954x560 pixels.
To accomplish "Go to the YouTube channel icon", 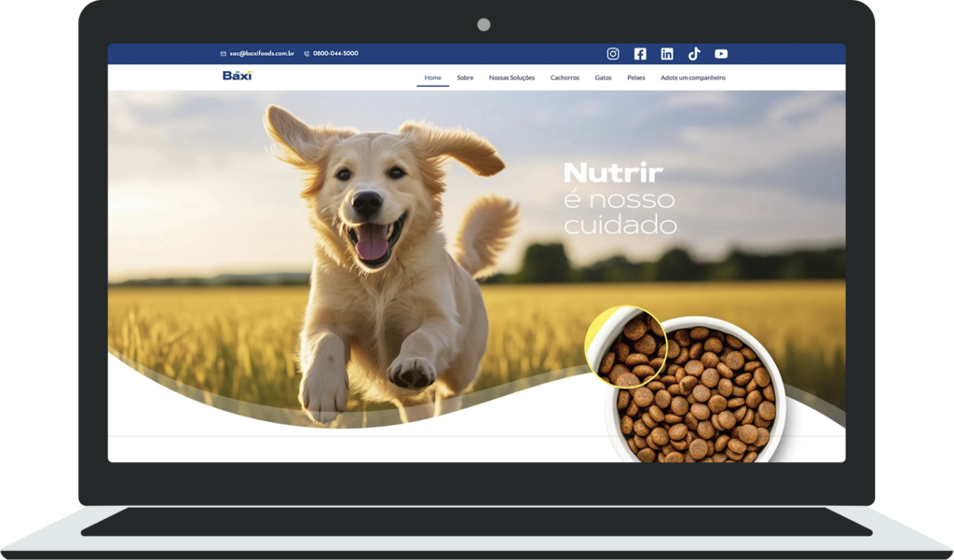I will (x=721, y=54).
